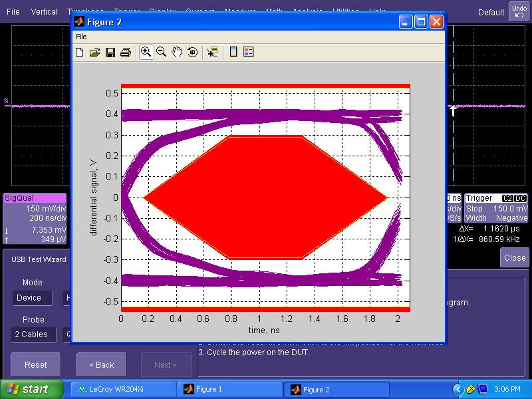Enable the Pan hand tool
Image resolution: width=532 pixels, height=399 pixels.
coord(177,53)
